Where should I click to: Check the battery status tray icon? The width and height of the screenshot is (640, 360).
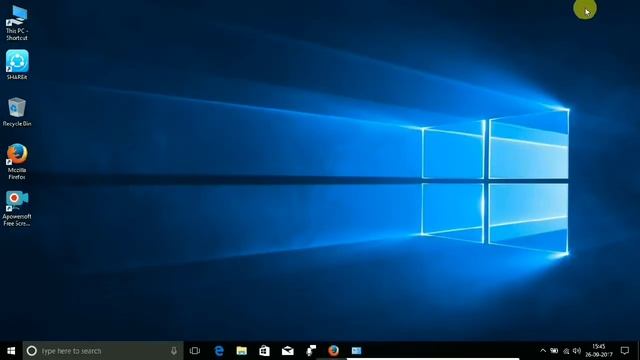click(554, 351)
